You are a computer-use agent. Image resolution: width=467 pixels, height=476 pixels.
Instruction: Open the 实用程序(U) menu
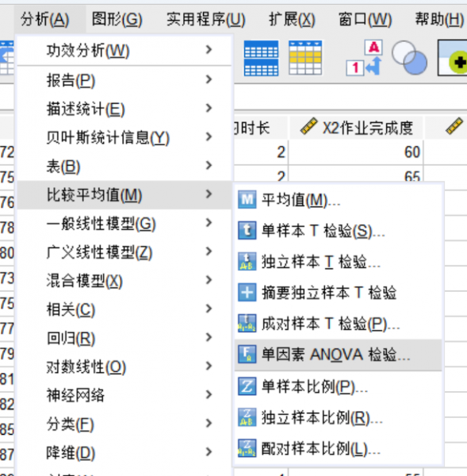(205, 19)
